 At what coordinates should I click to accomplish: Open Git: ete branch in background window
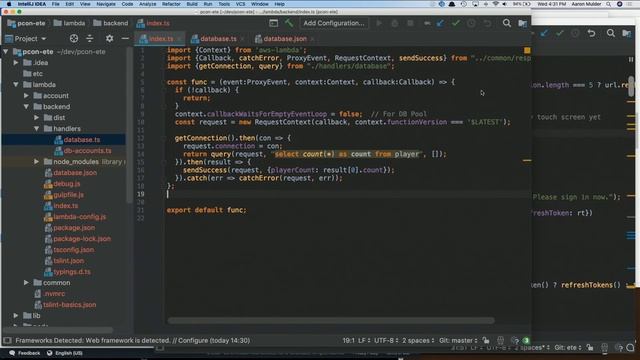pyautogui.click(x=568, y=348)
